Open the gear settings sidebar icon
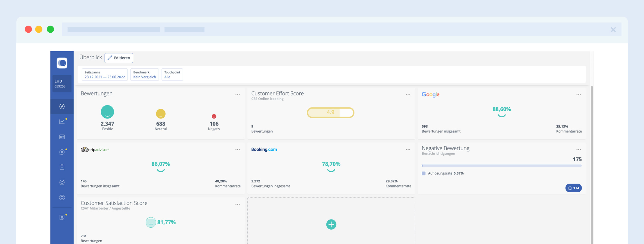644x244 pixels. (62, 198)
